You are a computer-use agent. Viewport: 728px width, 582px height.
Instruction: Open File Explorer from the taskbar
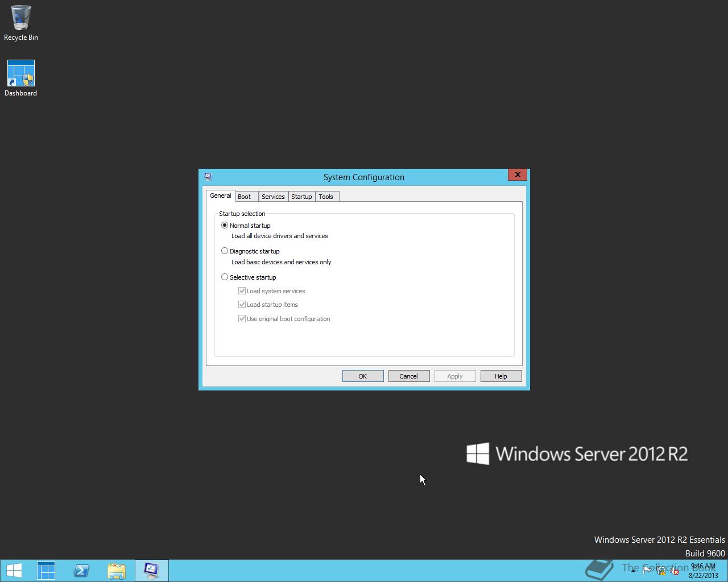pos(117,571)
